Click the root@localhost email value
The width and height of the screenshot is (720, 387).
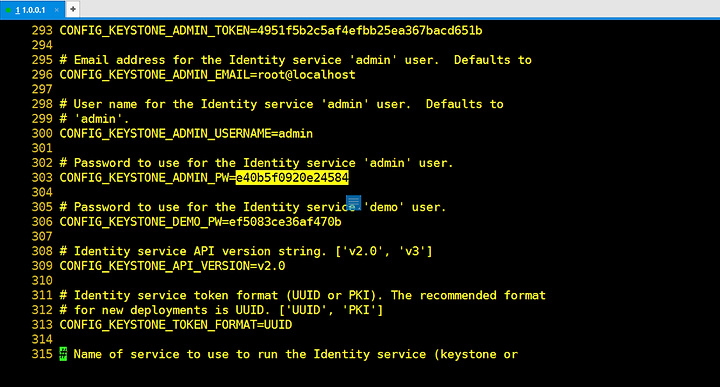(306, 75)
